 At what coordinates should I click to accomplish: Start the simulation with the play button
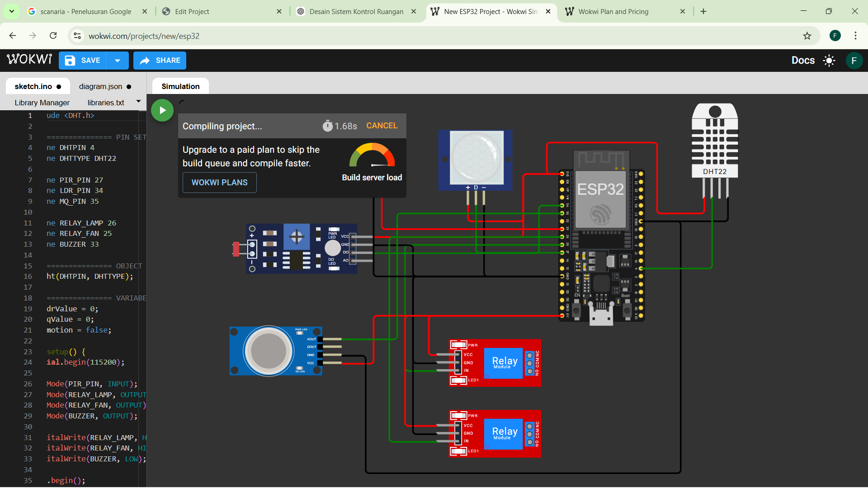tap(162, 110)
